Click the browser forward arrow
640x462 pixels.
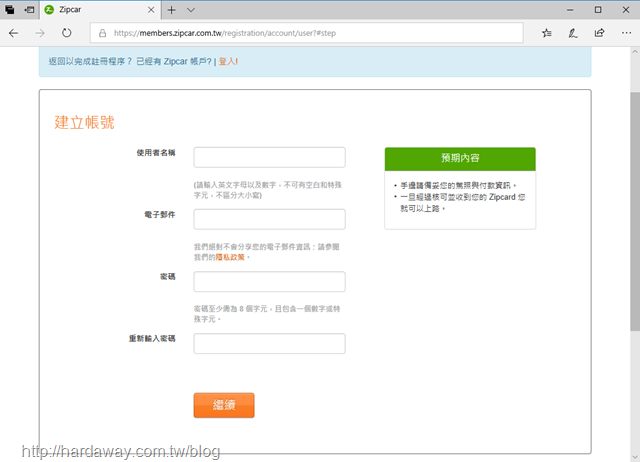point(40,33)
